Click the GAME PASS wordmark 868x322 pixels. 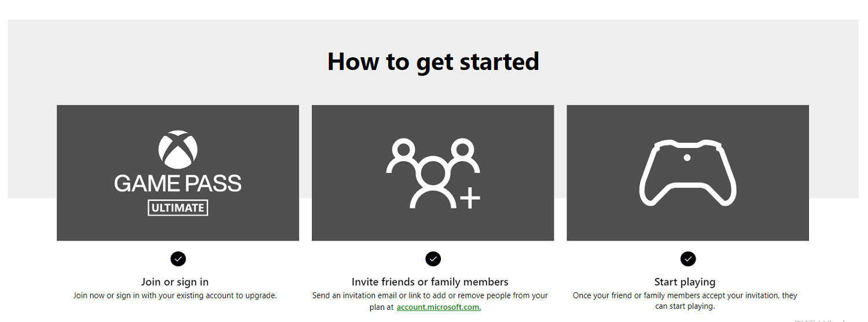178,183
